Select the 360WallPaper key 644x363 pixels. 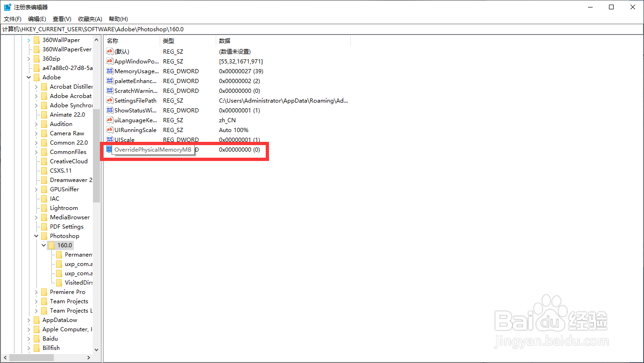point(61,40)
